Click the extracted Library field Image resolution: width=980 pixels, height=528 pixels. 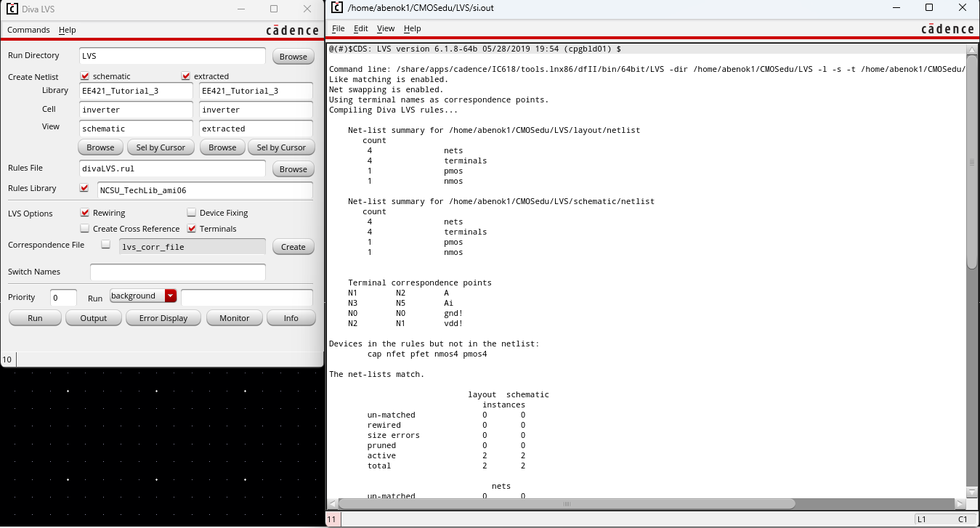point(256,91)
